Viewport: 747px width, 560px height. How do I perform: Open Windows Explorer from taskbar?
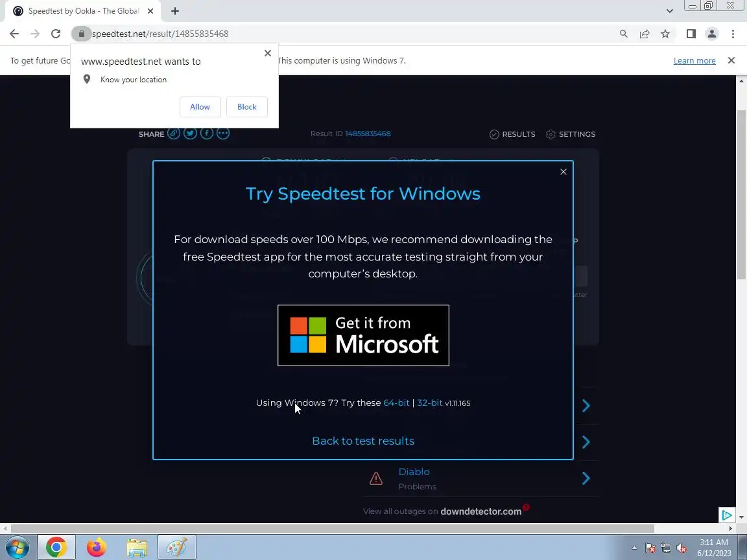pos(137,547)
